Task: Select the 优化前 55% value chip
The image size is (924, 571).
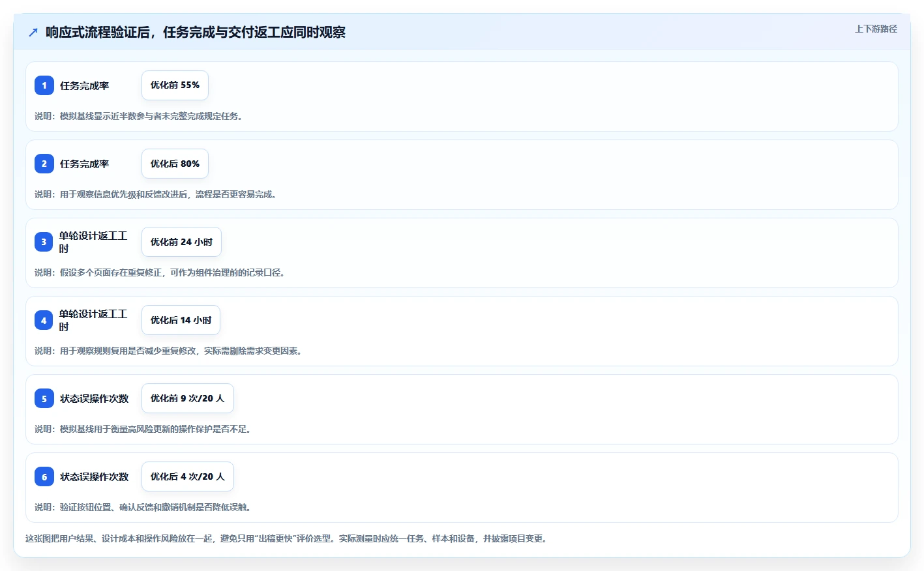Action: [175, 85]
